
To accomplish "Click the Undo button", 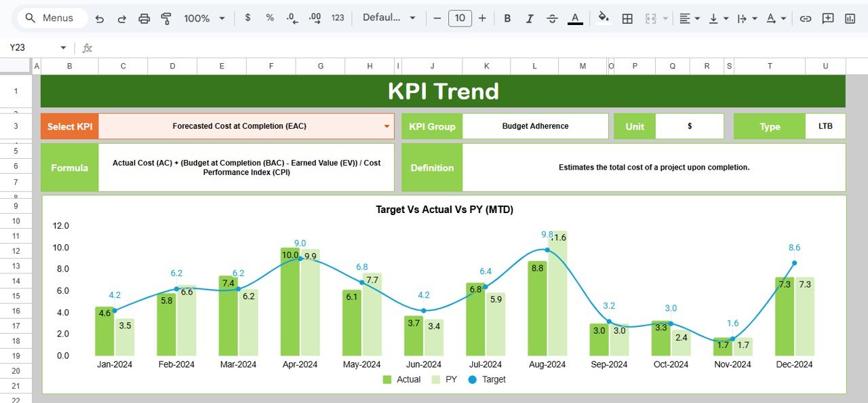I will 99,18.
